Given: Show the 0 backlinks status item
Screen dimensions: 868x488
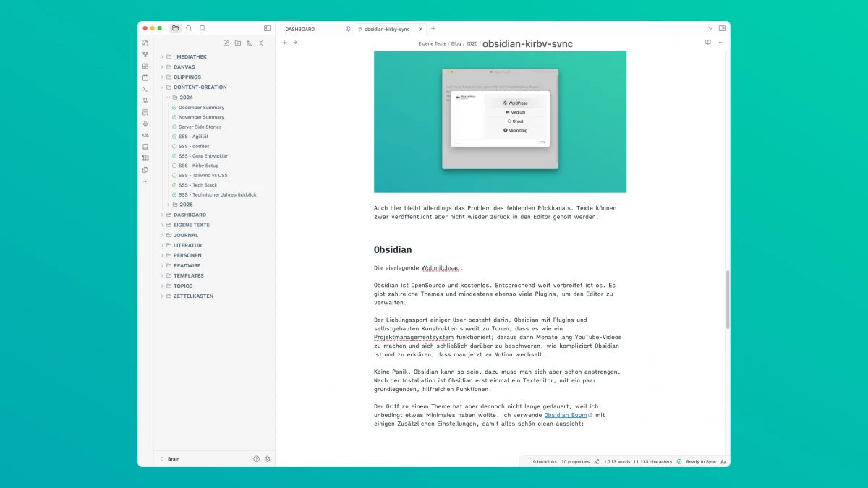Looking at the screenshot, I should click(545, 461).
